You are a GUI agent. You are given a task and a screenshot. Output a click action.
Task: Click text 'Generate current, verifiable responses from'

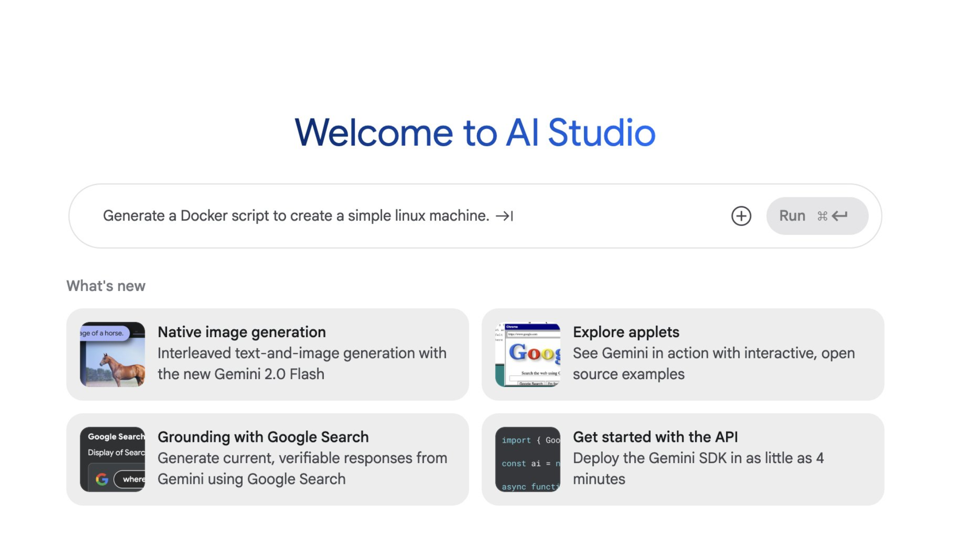pos(302,458)
